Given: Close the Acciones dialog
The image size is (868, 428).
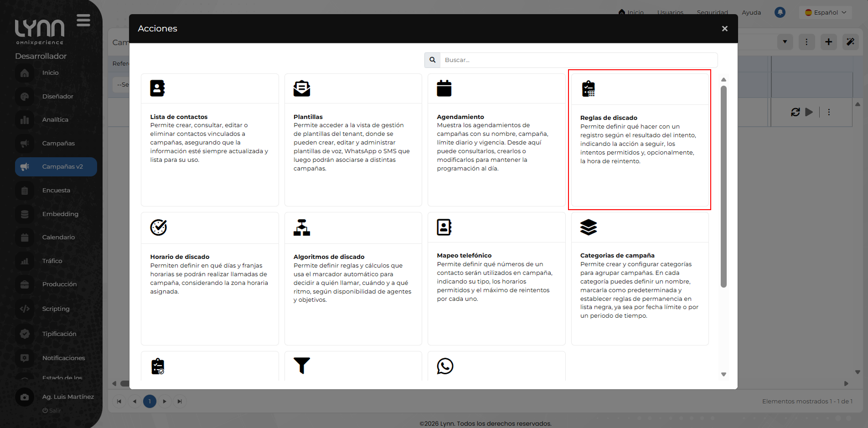Looking at the screenshot, I should (x=725, y=29).
